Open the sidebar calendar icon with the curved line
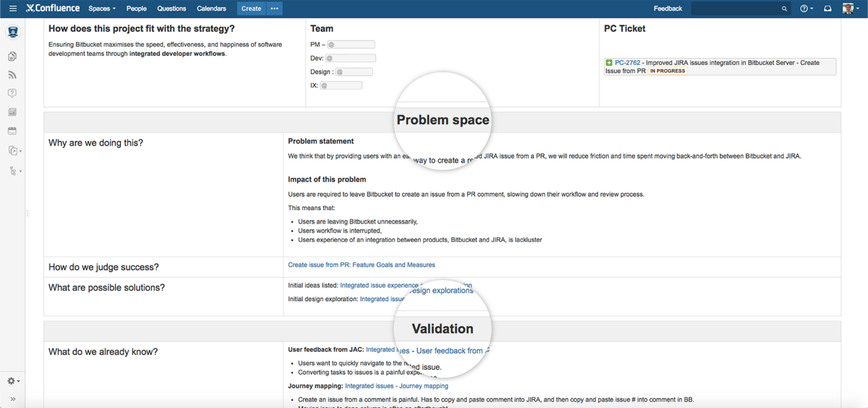868x408 pixels. point(12,131)
